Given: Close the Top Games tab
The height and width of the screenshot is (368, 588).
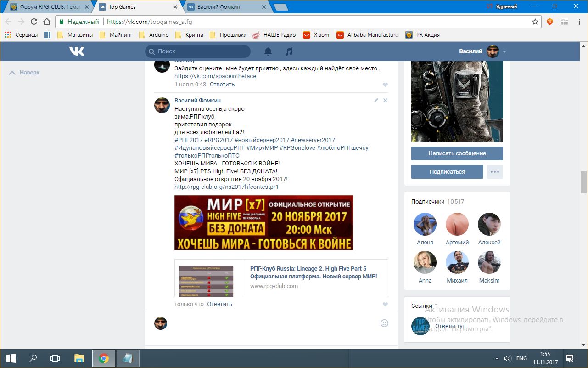Looking at the screenshot, I should (x=175, y=7).
